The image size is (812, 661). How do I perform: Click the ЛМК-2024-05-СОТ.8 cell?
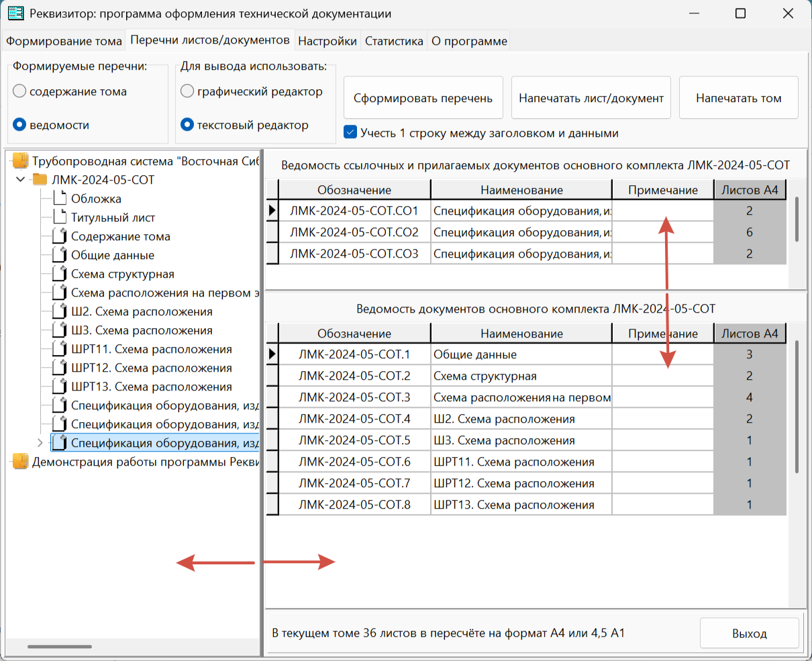click(354, 505)
